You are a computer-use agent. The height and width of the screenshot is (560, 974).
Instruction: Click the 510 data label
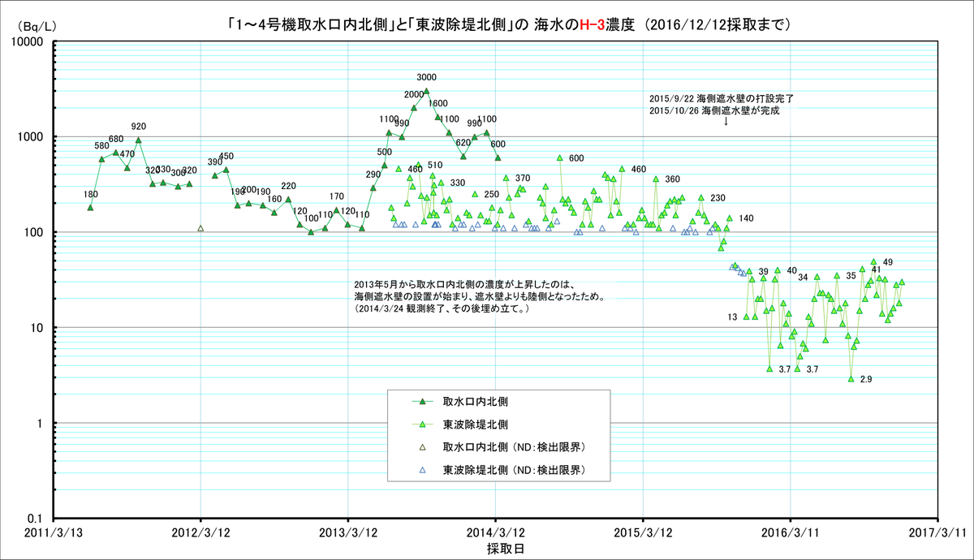[435, 166]
